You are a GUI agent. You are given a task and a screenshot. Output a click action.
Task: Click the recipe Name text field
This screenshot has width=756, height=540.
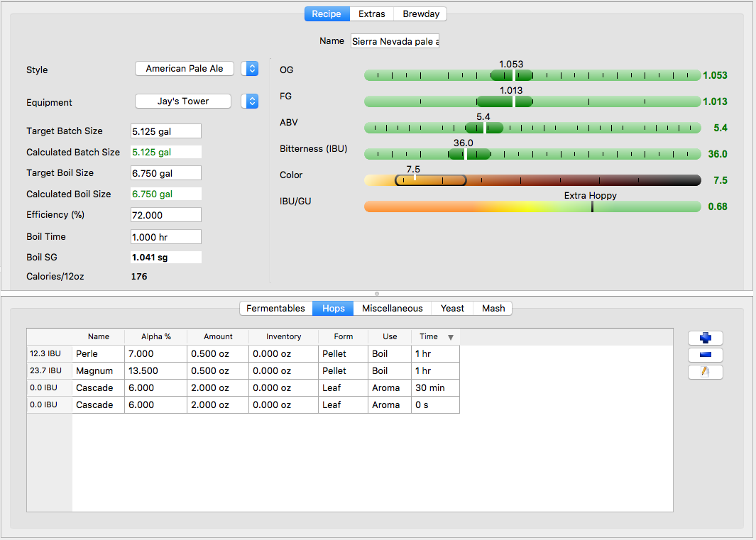click(x=395, y=41)
